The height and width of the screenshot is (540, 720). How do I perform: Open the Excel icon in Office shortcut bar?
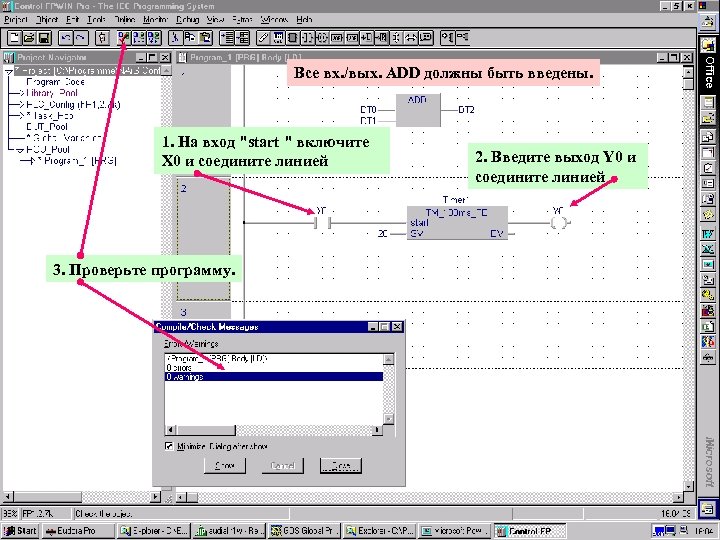pos(708,249)
